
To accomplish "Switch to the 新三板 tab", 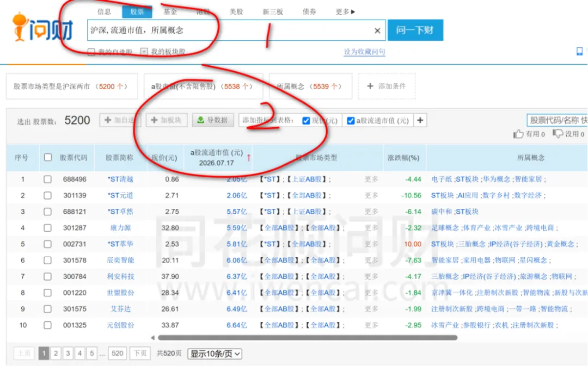I will point(273,11).
